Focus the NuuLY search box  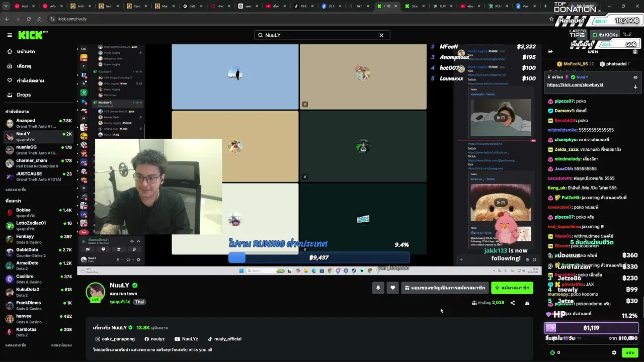pos(322,35)
